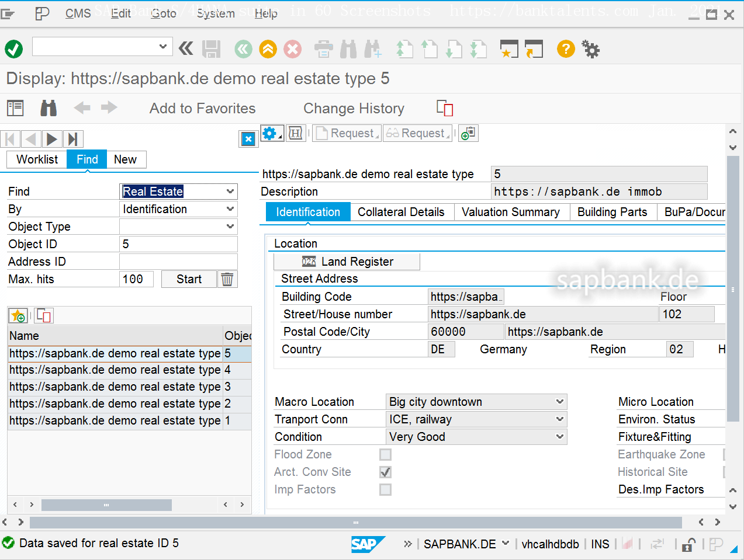Viewport: 744px width, 560px height.
Task: Open the Find Real Estate dropdown
Action: pos(230,192)
